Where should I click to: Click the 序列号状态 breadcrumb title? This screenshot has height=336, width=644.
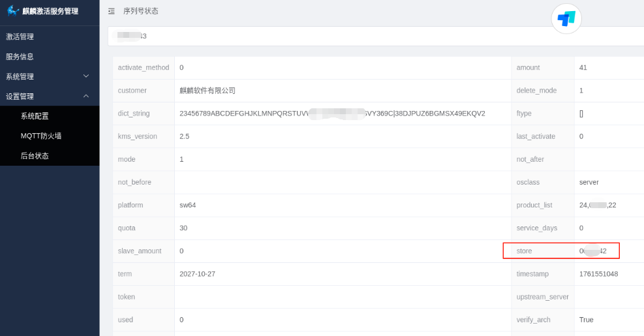coord(141,11)
